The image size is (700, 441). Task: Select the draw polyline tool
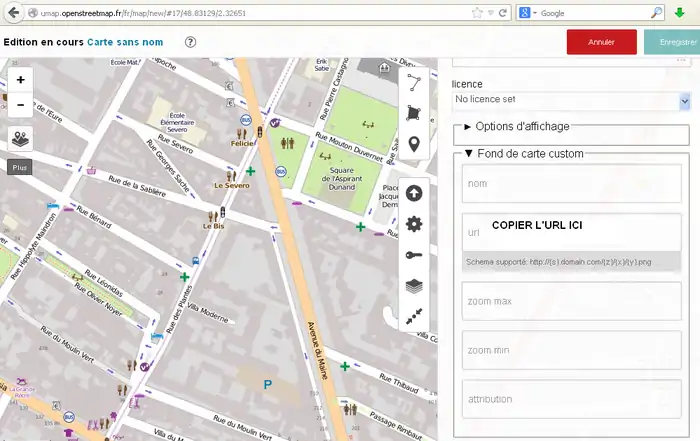click(414, 82)
